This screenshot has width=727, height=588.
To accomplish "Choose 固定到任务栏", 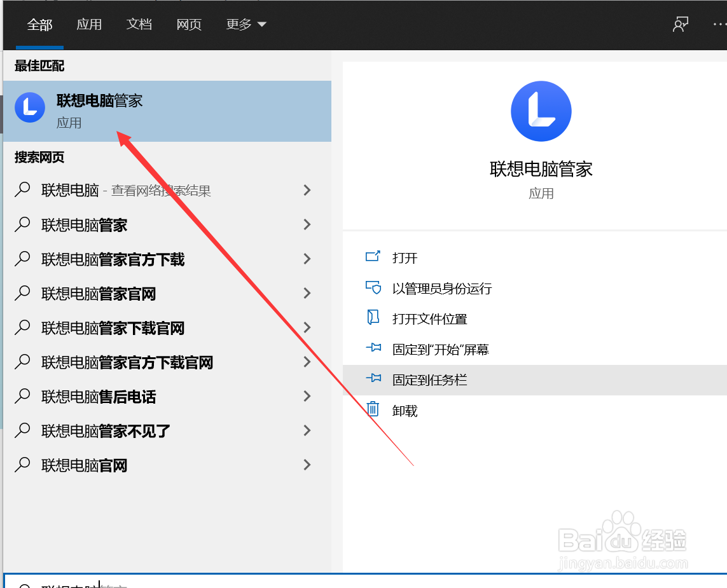I will pyautogui.click(x=534, y=380).
